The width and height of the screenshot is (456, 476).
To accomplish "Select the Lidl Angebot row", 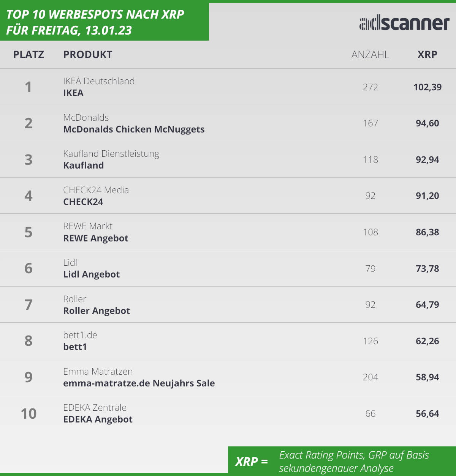I will point(228,268).
